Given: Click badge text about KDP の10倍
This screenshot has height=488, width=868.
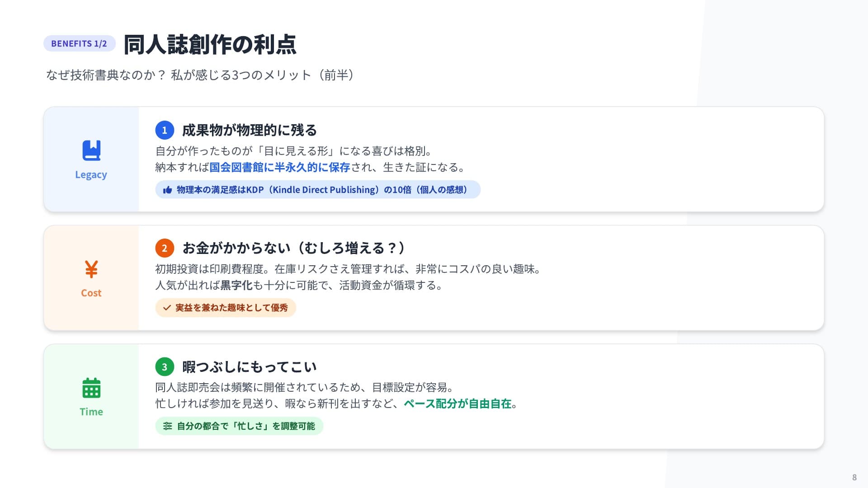Looking at the screenshot, I should (x=322, y=190).
